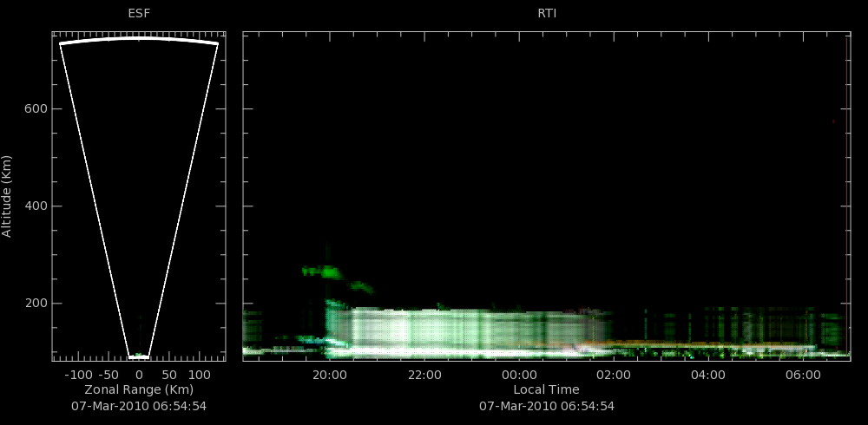868x425 pixels.
Task: Click the ESF plot title
Action: [x=139, y=13]
